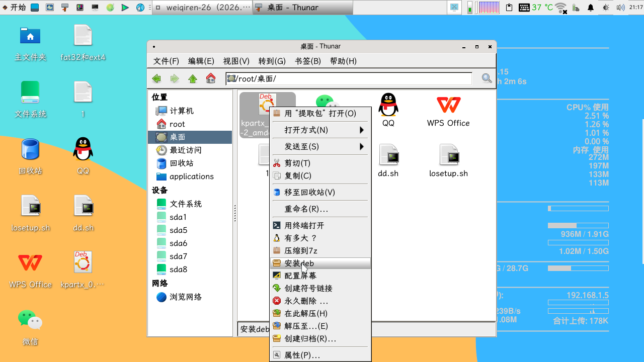This screenshot has height=362, width=644.
Task: Select the 'dd.sh' file in Thunar
Action: 388,160
